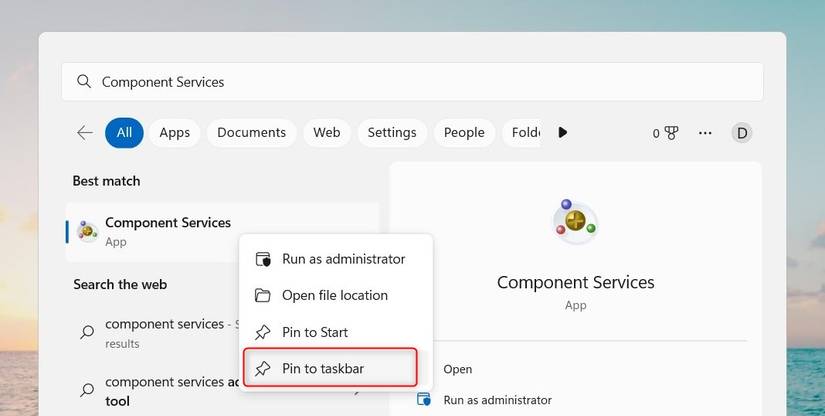Open the rewards points trophy icon

click(670, 133)
